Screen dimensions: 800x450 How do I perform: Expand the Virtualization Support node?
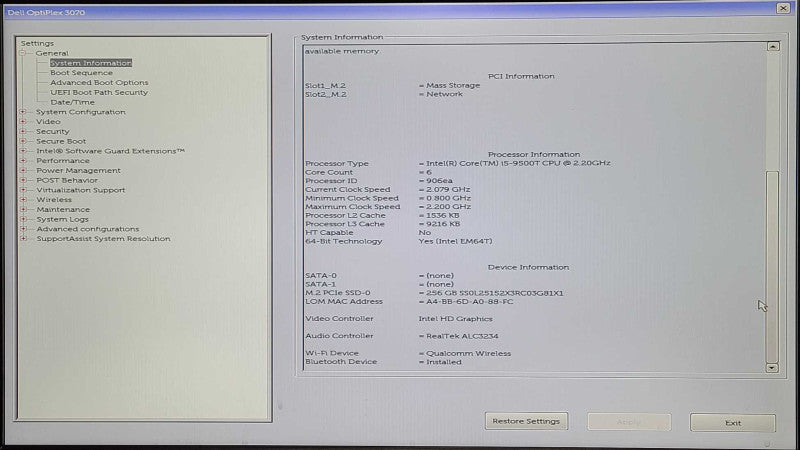click(23, 190)
